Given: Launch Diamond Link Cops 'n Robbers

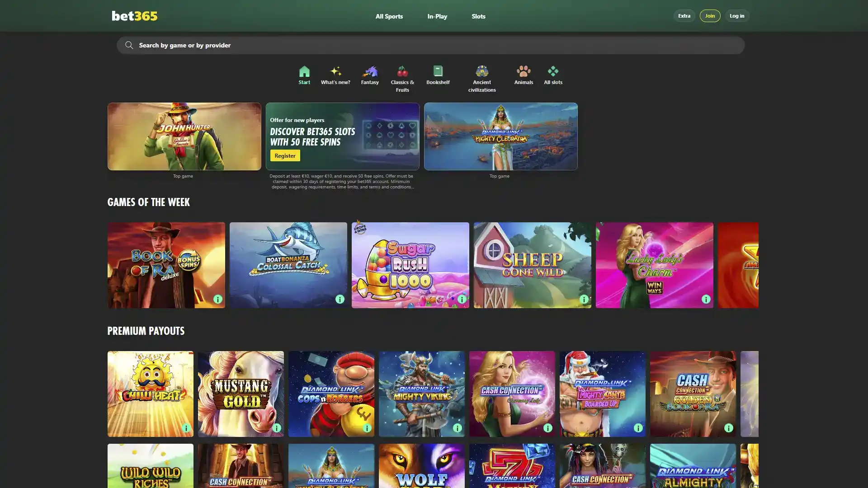Looking at the screenshot, I should point(331,394).
